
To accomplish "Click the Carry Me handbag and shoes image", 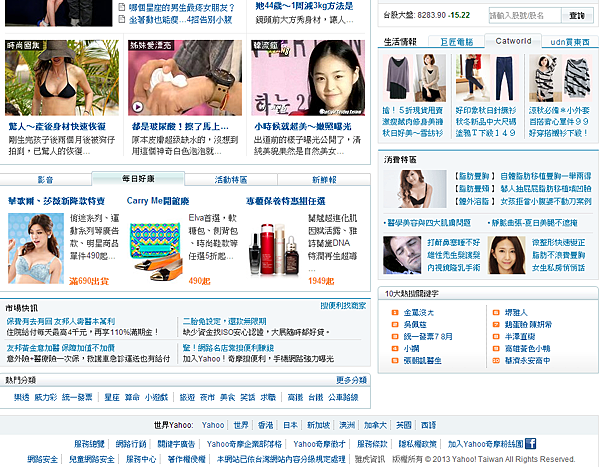I will (x=155, y=251).
